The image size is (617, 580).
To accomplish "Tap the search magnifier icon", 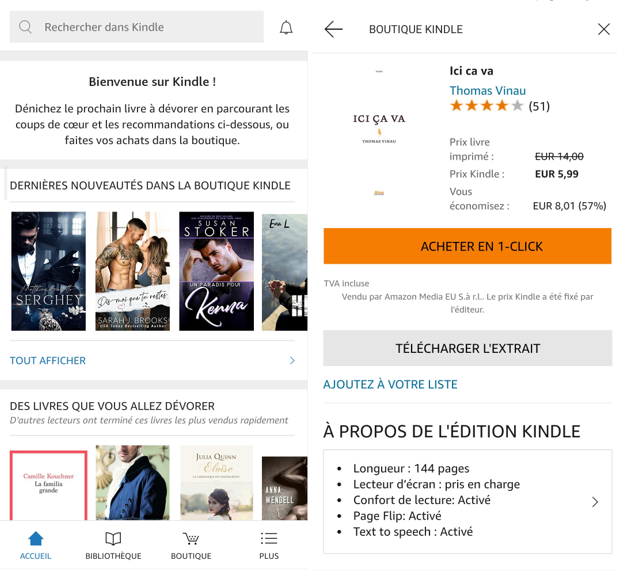I will (x=25, y=27).
